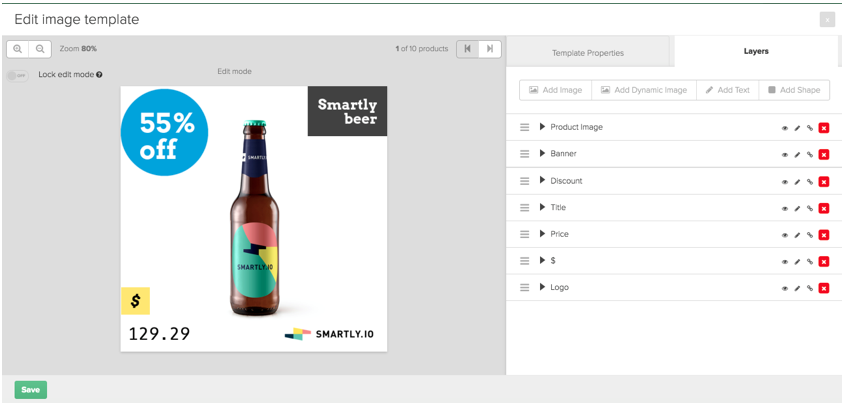Open the Lock edit mode help tooltip

pyautogui.click(x=99, y=75)
